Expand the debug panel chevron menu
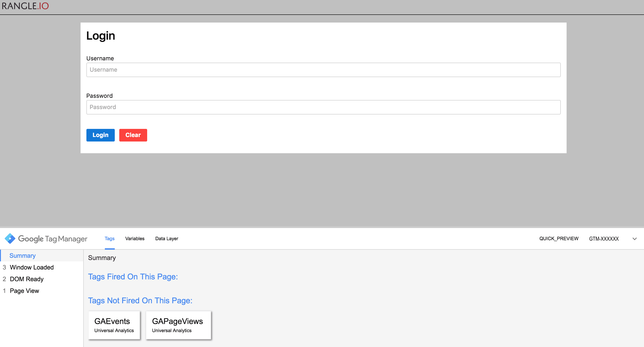Screen dimensions: 644x347 (x=635, y=239)
